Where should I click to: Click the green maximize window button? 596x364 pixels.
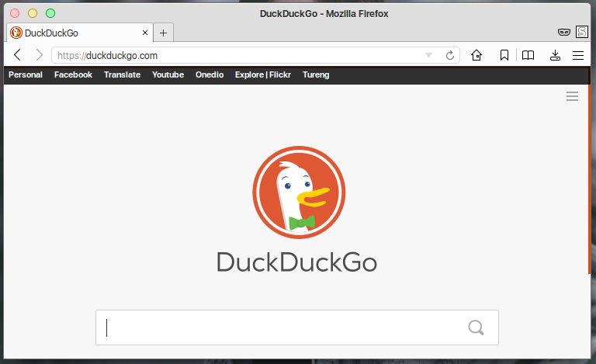tap(50, 13)
